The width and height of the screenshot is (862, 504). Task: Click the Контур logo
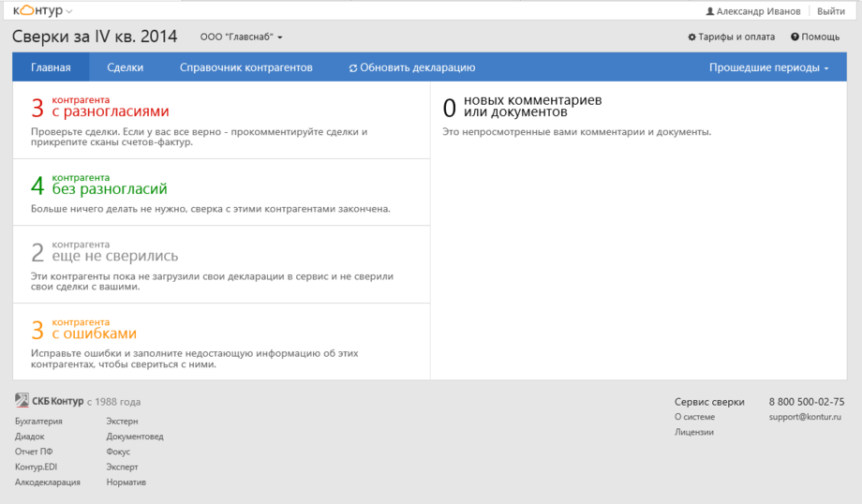tap(37, 10)
